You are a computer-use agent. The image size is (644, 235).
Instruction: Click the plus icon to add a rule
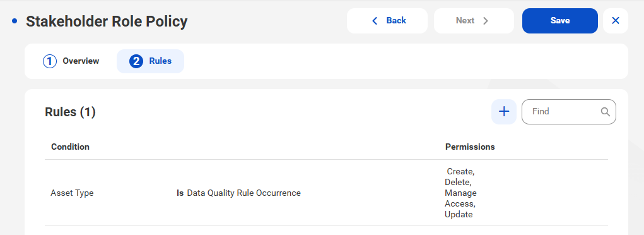coord(504,112)
